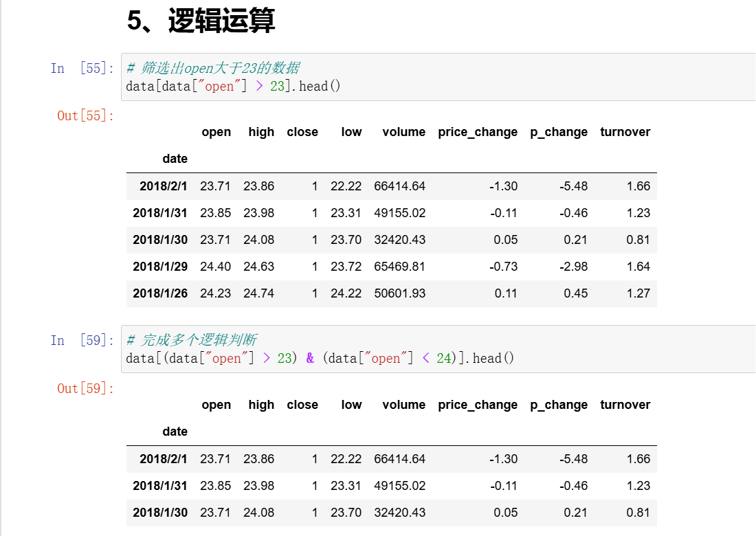Viewport: 756px width, 536px height.
Task: Click high value 24.63
Action: 259,267
